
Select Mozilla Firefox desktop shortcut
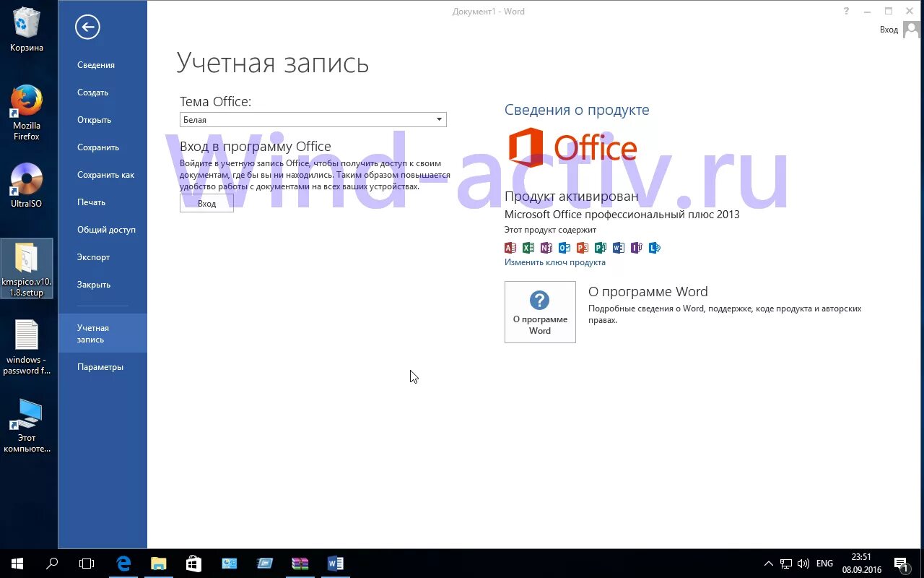(x=27, y=113)
